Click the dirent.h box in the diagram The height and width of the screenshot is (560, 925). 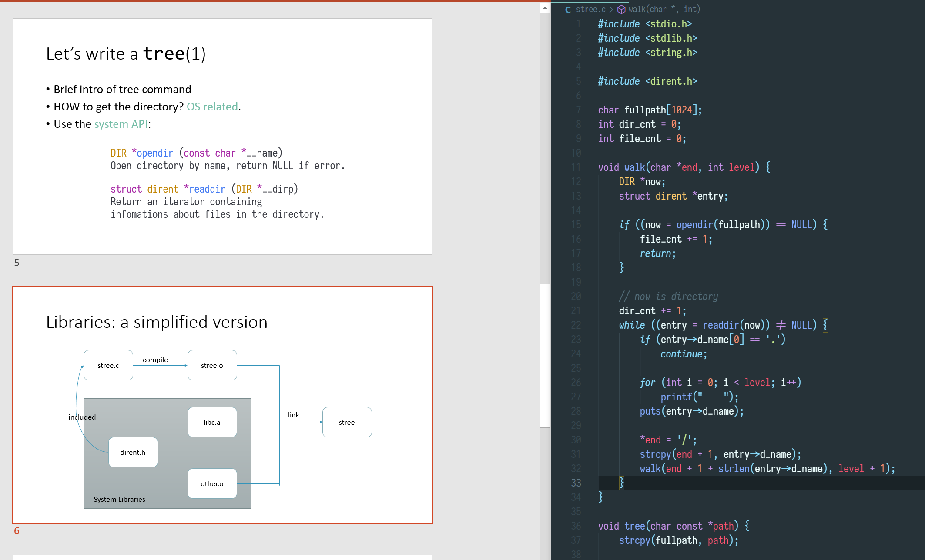point(133,452)
